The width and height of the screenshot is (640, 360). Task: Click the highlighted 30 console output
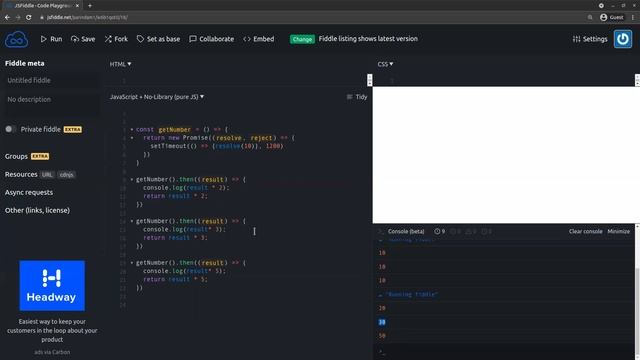coord(382,322)
